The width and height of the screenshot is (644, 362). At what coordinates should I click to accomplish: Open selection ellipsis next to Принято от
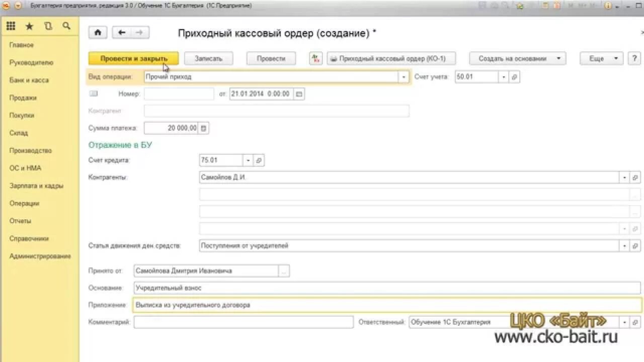pyautogui.click(x=284, y=271)
